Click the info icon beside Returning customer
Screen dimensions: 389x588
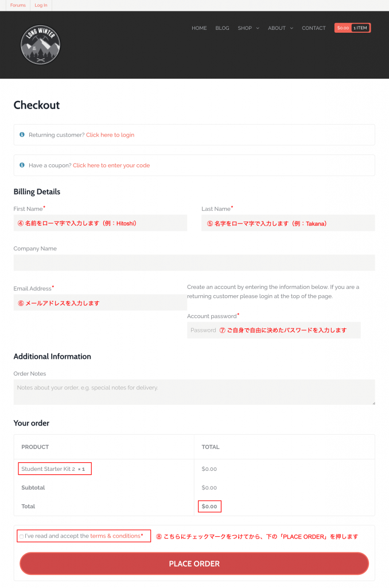point(22,134)
